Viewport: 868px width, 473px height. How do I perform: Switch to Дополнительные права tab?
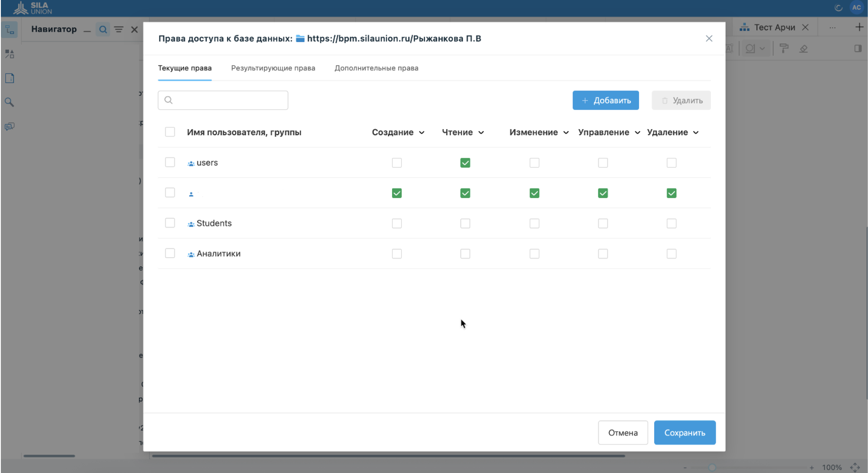pyautogui.click(x=376, y=68)
